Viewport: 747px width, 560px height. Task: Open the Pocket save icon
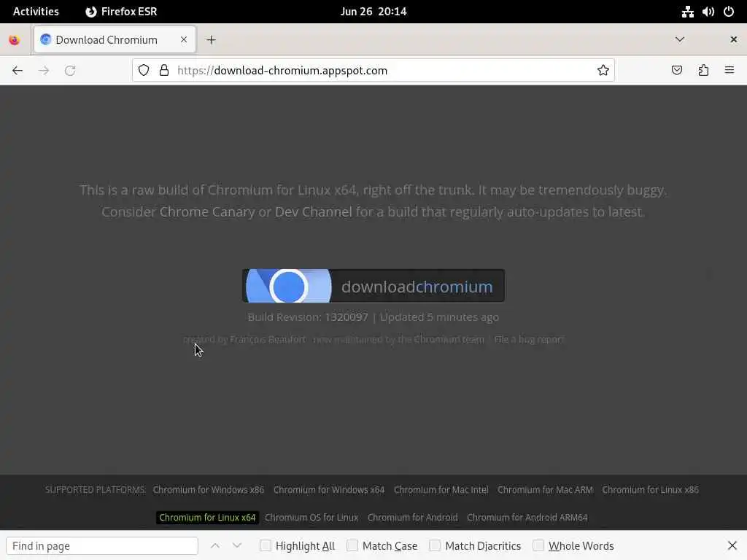click(x=676, y=71)
